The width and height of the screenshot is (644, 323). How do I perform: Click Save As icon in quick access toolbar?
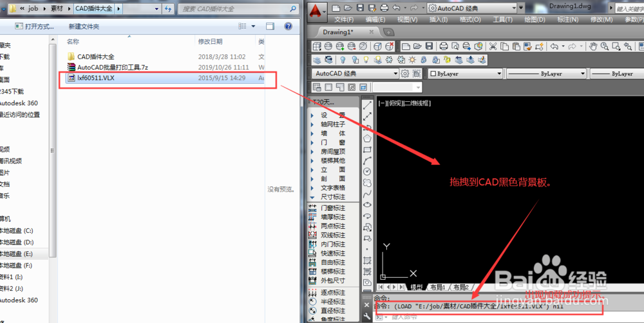(x=372, y=8)
